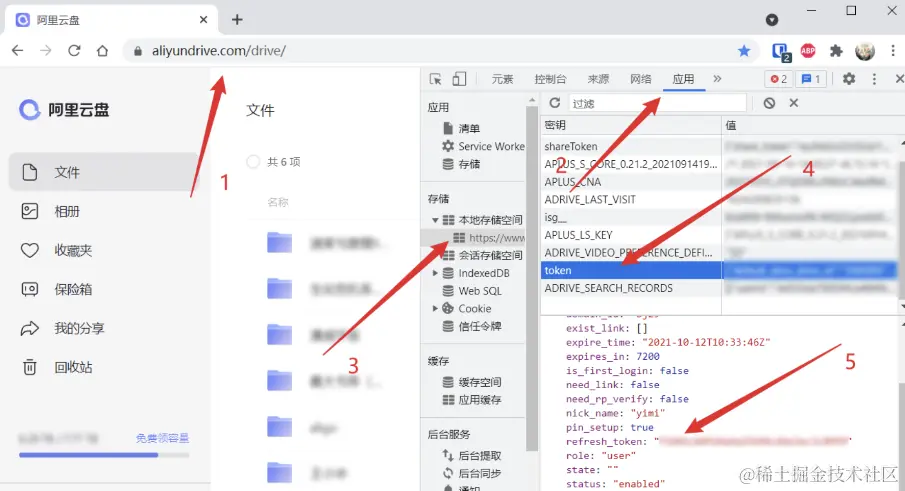Select the isg__ key row
The width and height of the screenshot is (905, 491).
click(631, 218)
